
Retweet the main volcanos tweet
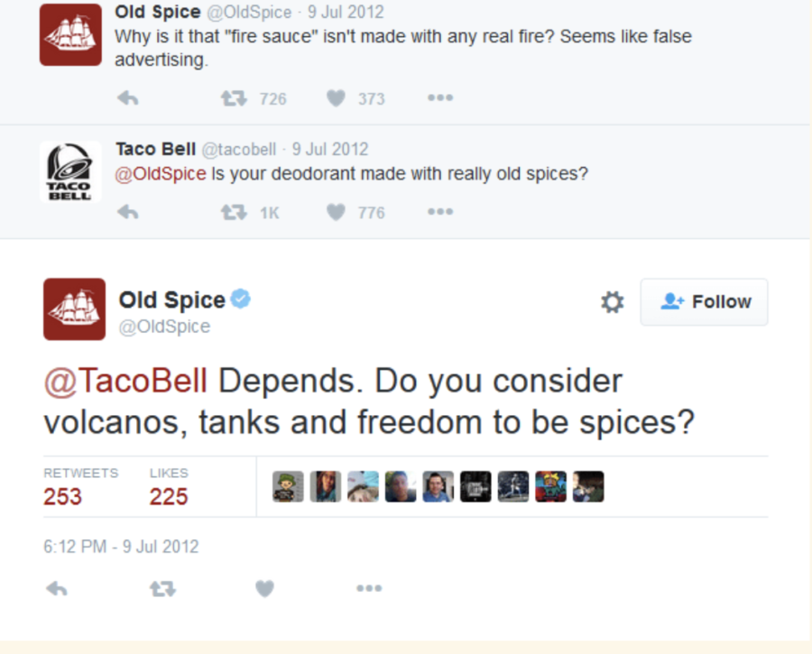tap(162, 589)
